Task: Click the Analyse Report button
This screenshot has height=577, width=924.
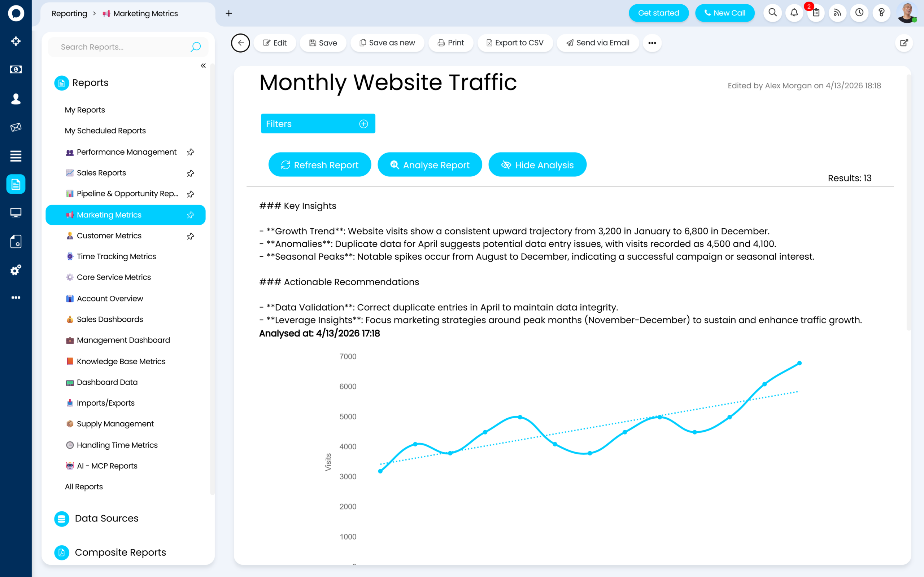Action: click(x=430, y=165)
